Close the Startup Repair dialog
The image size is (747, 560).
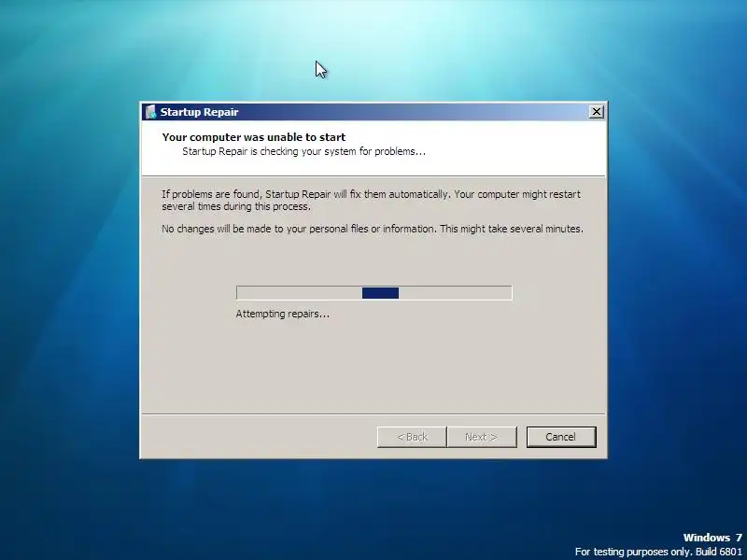click(x=596, y=112)
